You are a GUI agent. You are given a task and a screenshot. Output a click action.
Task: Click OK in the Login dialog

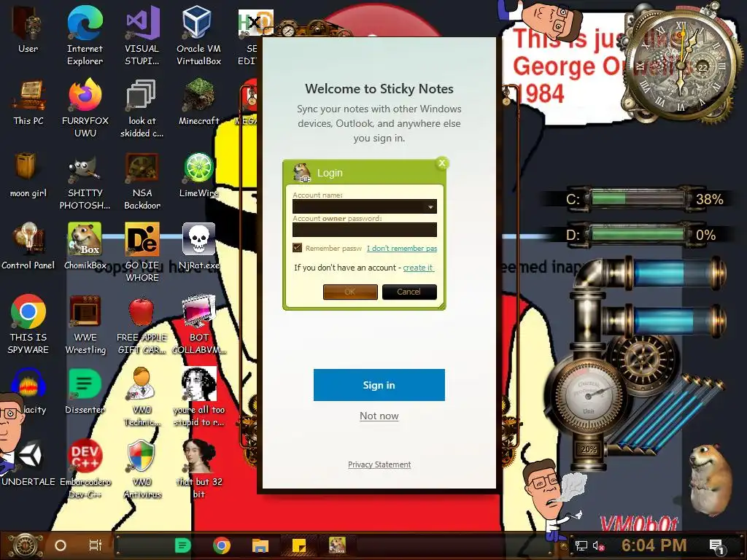(350, 292)
